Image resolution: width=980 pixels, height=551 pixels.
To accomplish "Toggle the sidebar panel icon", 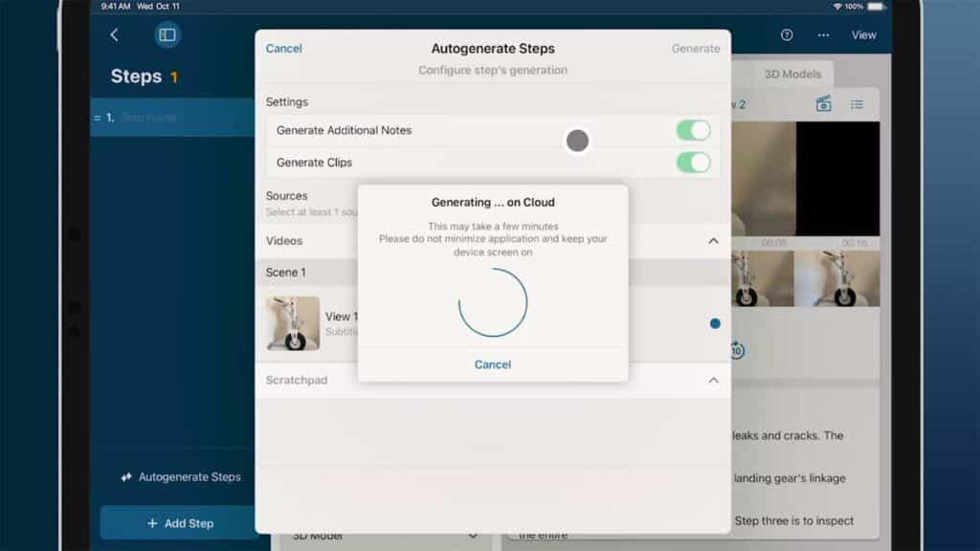I will click(167, 35).
